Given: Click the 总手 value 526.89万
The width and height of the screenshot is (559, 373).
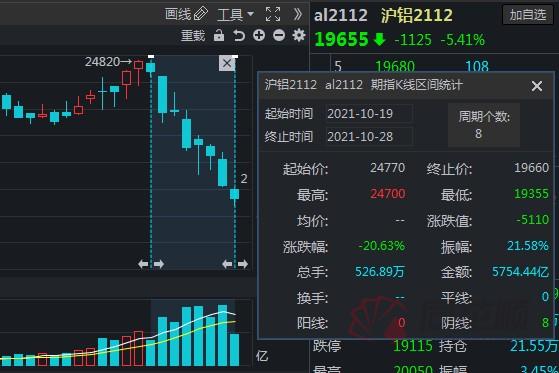Looking at the screenshot, I should click(x=380, y=272).
